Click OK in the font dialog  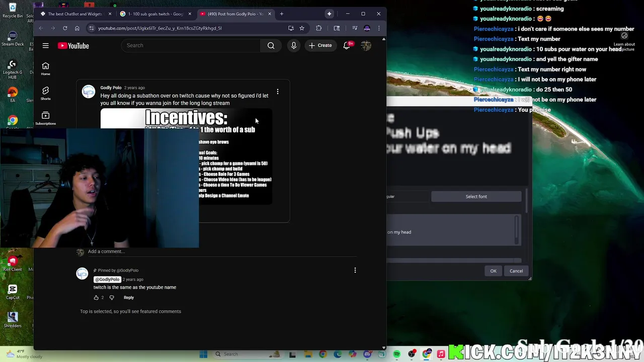[x=493, y=271]
